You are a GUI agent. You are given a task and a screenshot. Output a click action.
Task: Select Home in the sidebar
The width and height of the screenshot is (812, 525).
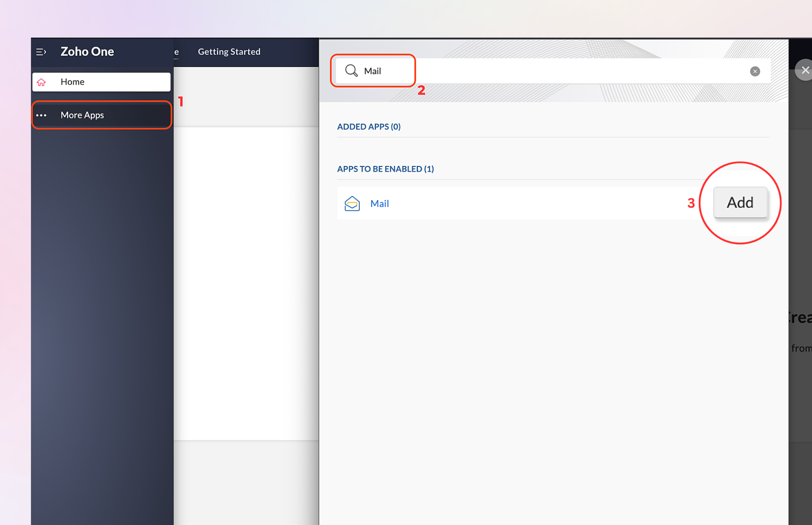point(101,82)
